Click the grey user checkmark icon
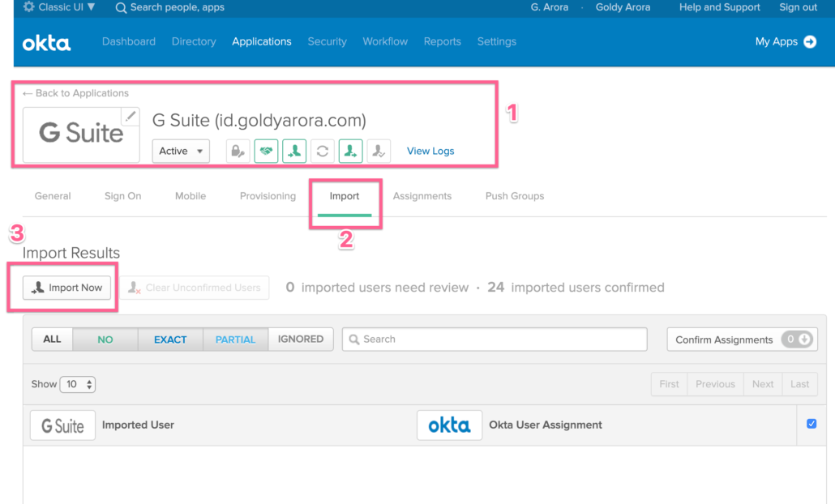This screenshot has height=504, width=835. point(379,152)
